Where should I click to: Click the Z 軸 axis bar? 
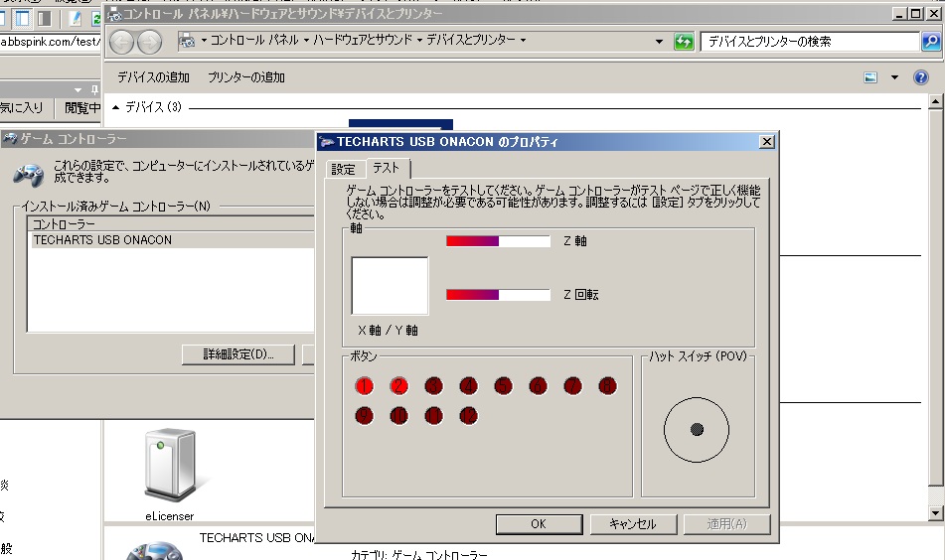pyautogui.click(x=498, y=241)
